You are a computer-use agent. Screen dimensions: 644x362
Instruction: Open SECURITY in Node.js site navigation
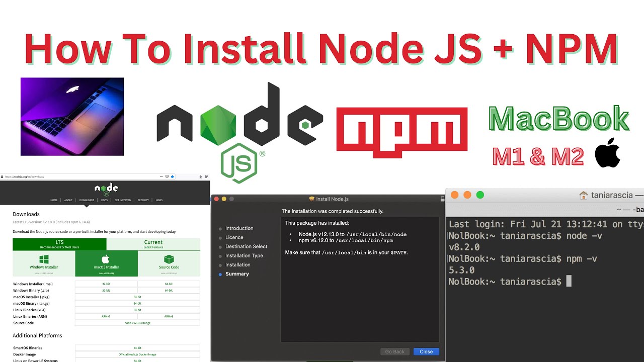coord(143,200)
